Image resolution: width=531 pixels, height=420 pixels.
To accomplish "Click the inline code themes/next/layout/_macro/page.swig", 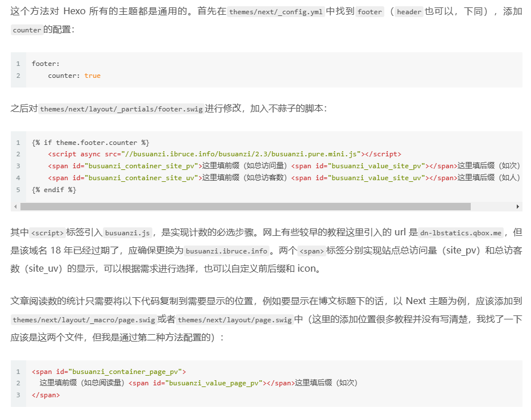I will tap(83, 320).
